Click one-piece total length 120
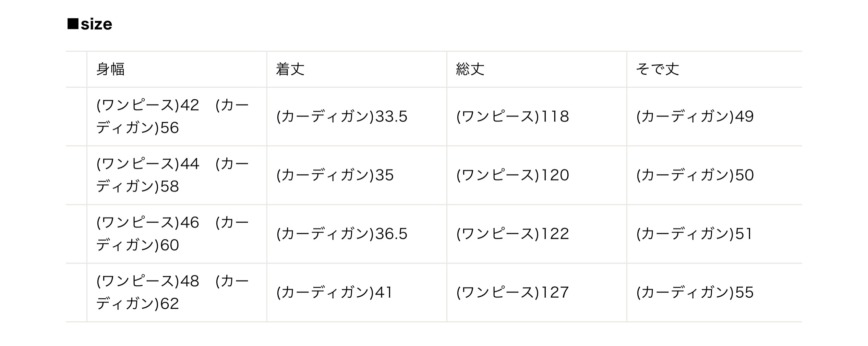Image resolution: width=868 pixels, height=346 pixels. tap(513, 175)
